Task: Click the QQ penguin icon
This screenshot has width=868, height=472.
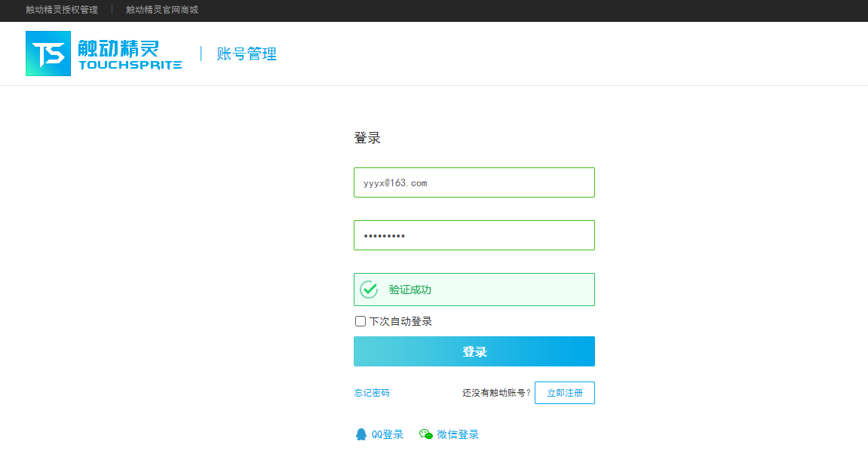Action: coord(361,434)
